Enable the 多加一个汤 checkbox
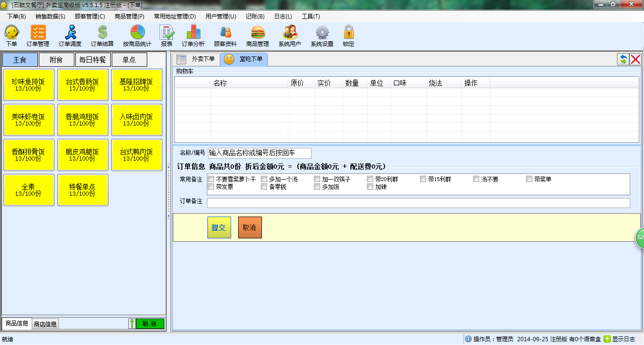 [x=264, y=180]
